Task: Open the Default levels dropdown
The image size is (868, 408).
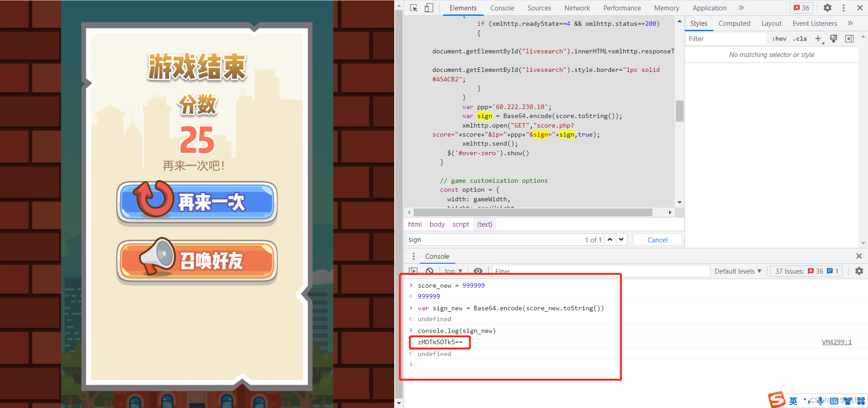Action: (737, 271)
